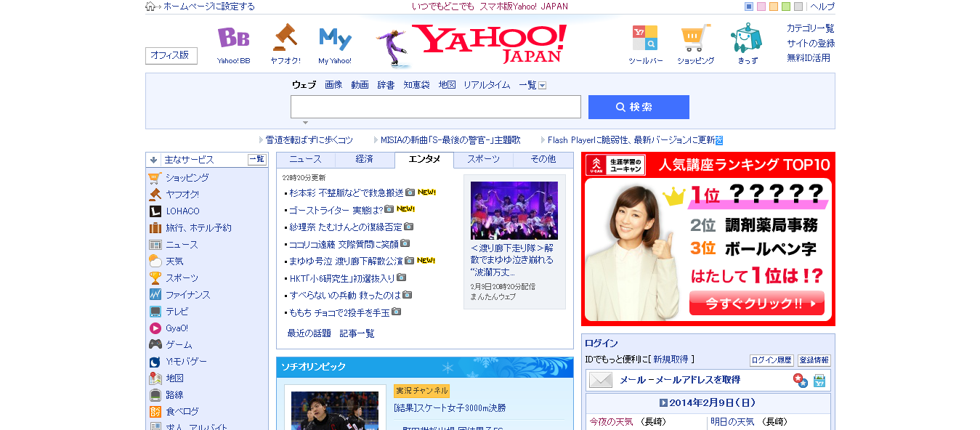
Task: Click Flash Player脆弱性 update notice link
Action: [x=631, y=140]
